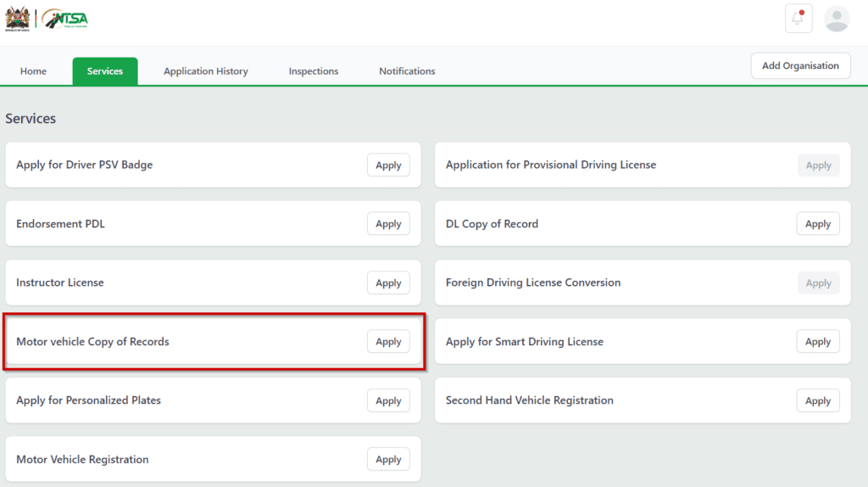
Task: Apply for Motor Vehicle Registration
Action: coord(388,459)
